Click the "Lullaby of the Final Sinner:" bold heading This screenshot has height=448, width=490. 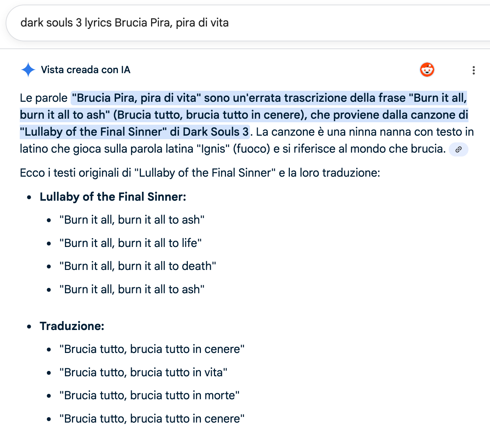click(113, 197)
